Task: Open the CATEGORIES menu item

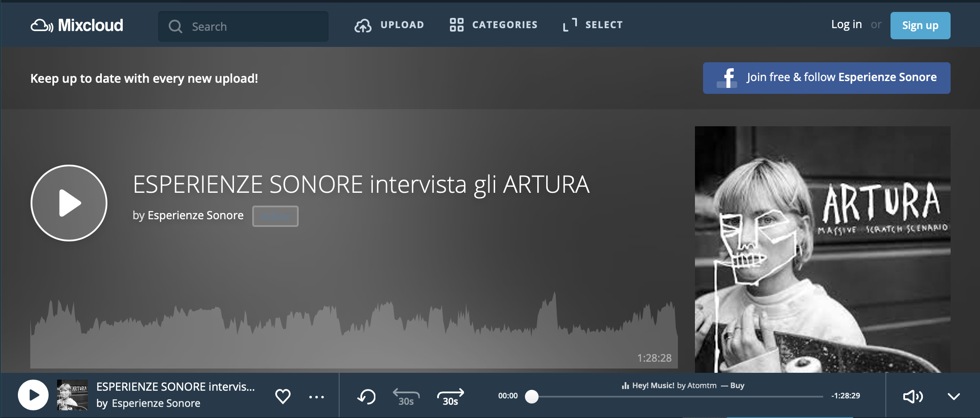Action: [504, 25]
